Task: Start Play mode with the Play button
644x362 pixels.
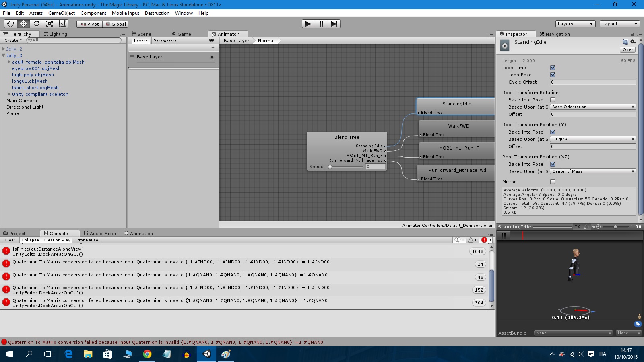Action: coord(308,24)
